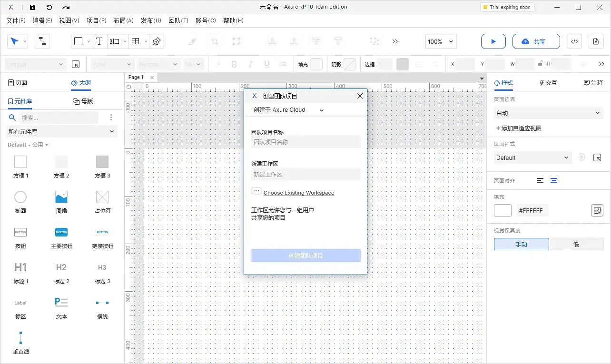The image size is (611, 364).
Task: Open the 100% zoom dropdown
Action: 440,41
